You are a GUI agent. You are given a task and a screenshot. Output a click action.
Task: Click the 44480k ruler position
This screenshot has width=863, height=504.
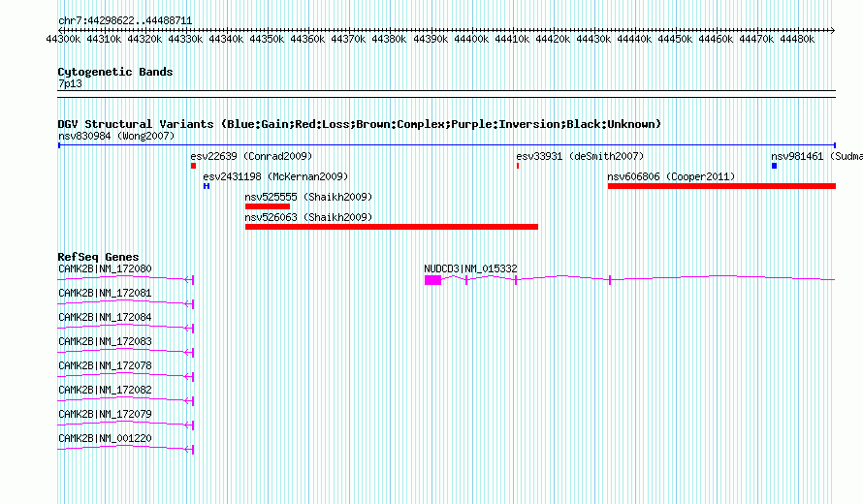(x=797, y=39)
